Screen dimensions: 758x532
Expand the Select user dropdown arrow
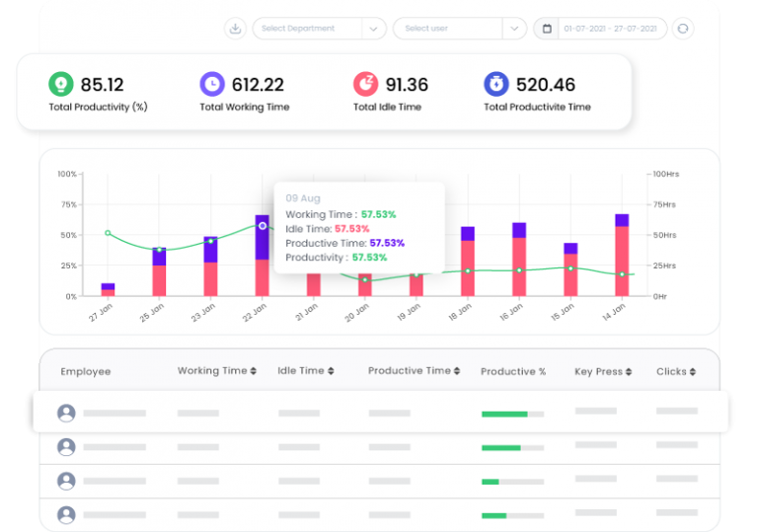click(x=514, y=29)
